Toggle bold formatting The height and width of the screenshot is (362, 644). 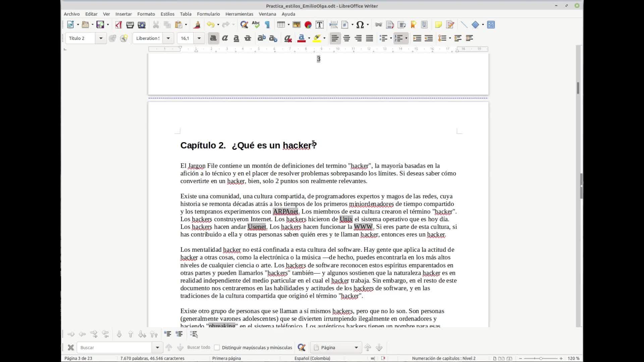coord(213,39)
